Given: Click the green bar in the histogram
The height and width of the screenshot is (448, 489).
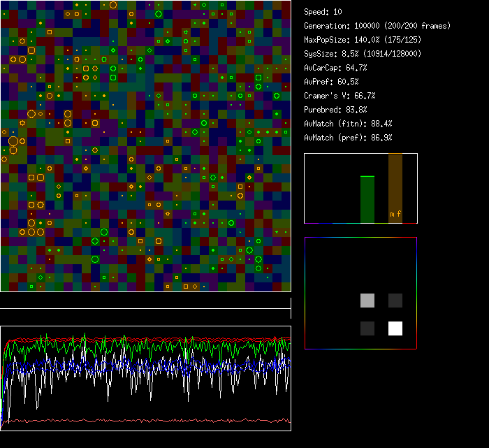Looking at the screenshot, I should 367,200.
